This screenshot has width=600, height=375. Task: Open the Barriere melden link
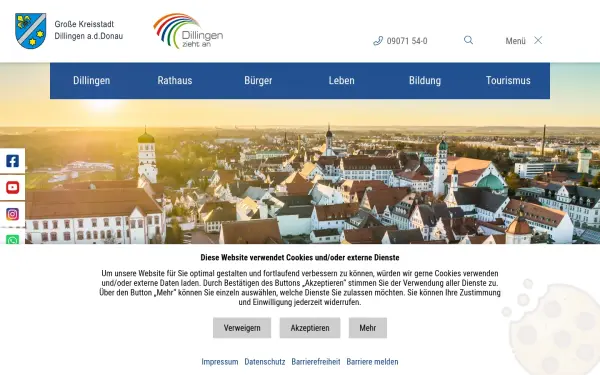[372, 362]
